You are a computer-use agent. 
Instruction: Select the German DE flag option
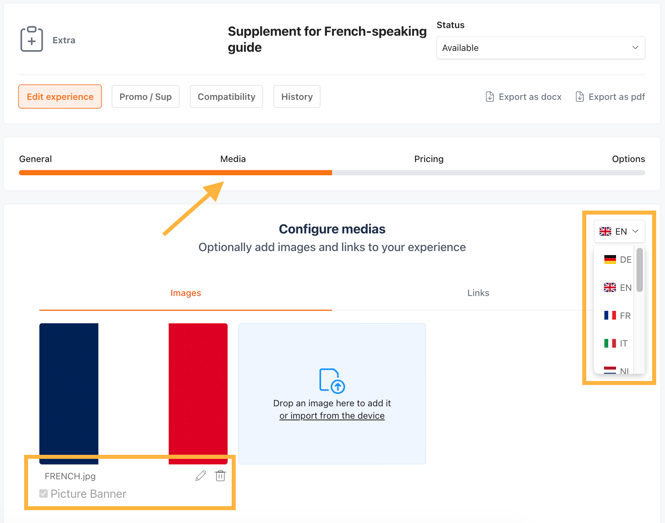(x=618, y=259)
